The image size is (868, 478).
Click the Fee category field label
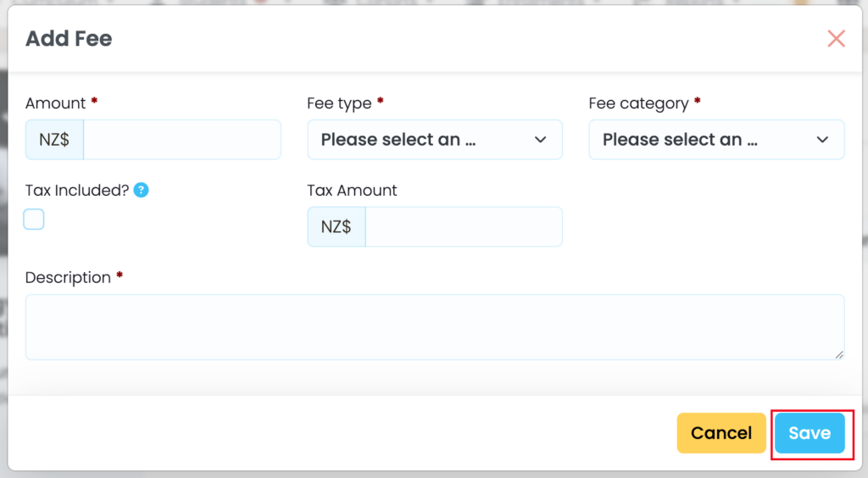pos(638,103)
